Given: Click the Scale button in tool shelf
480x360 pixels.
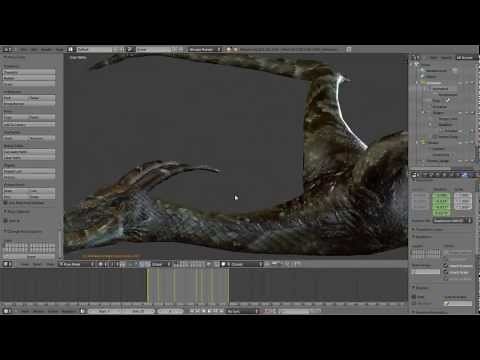Looking at the screenshot, I should point(29,84).
